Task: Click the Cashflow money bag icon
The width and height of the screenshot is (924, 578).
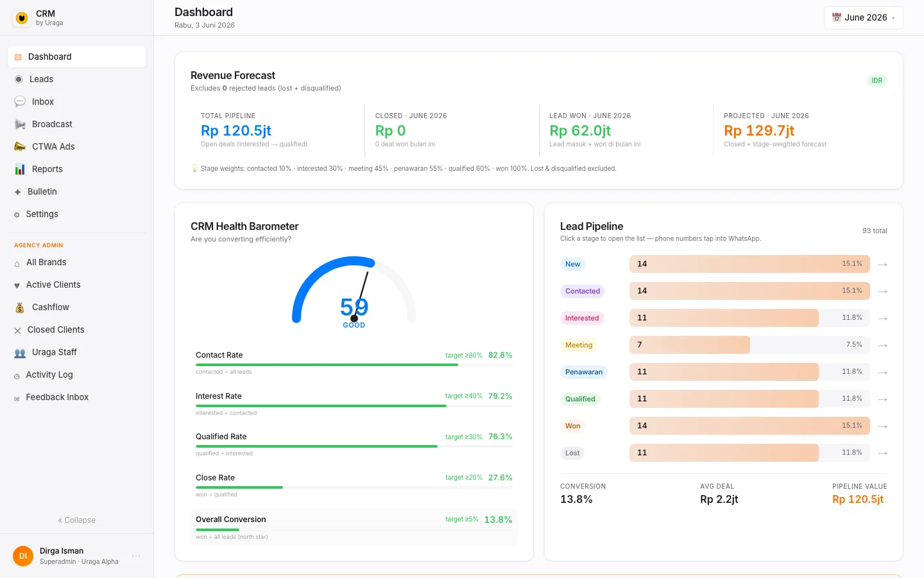Action: pyautogui.click(x=20, y=308)
